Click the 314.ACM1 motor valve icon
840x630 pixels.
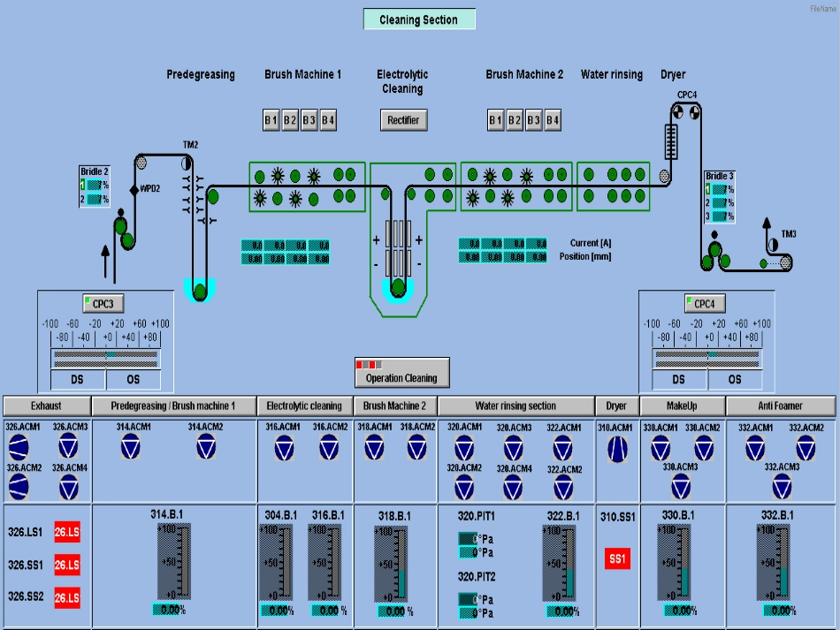click(132, 448)
